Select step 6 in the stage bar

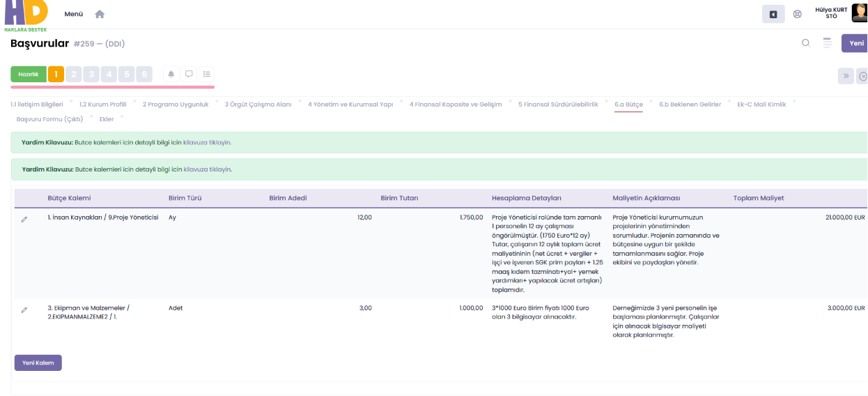(144, 74)
